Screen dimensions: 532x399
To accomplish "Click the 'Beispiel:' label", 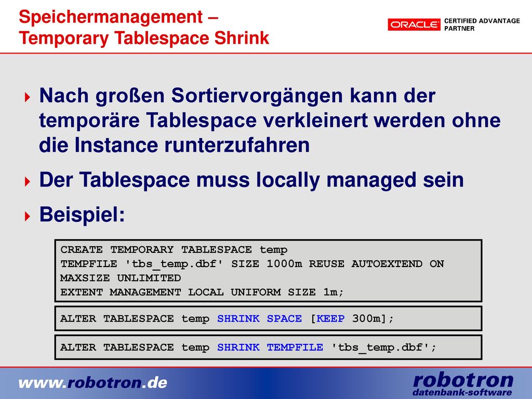I will (x=82, y=215).
